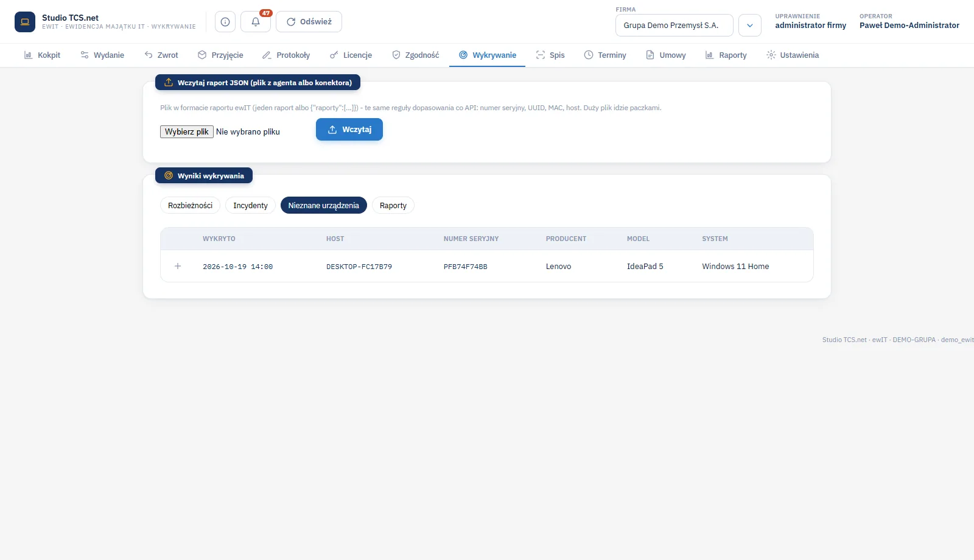Open the Protokoły tab
This screenshot has width=974, height=560.
[x=286, y=55]
